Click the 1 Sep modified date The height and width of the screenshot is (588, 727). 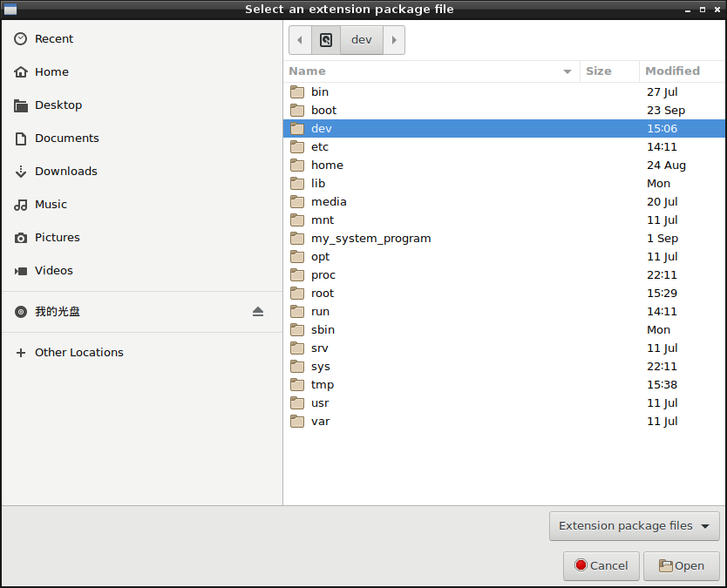[662, 239]
